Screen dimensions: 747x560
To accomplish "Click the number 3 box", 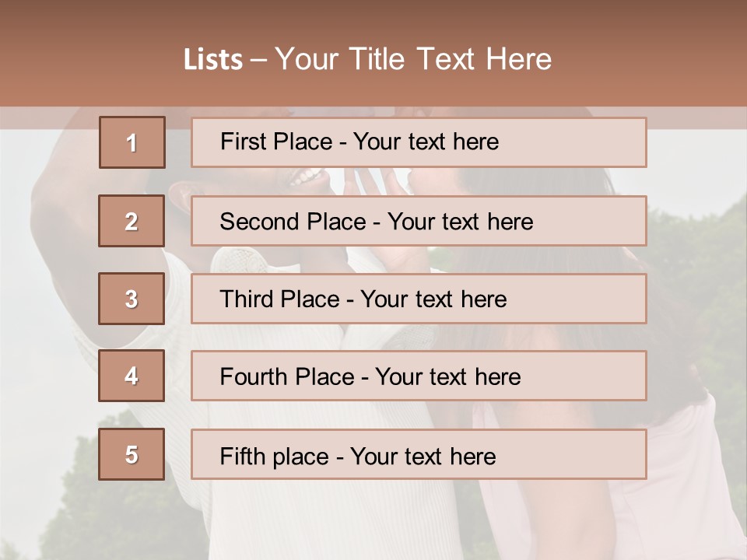I will [132, 299].
